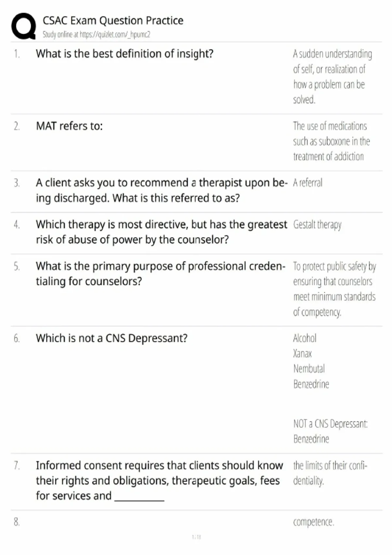Click the answer about protecting public safety

[334, 289]
